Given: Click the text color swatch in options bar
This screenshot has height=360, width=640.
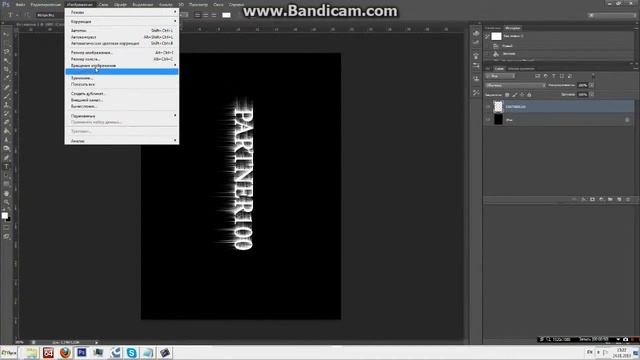Looking at the screenshot, I should tap(226, 15).
